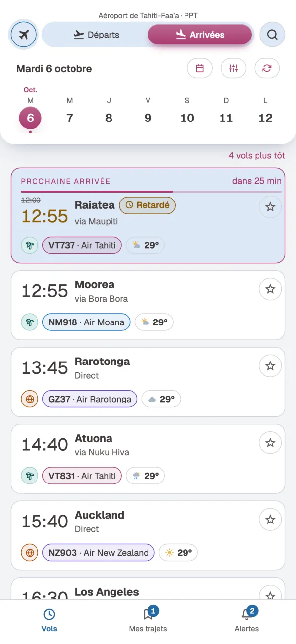Expand the Rarotonga Direct flight card
This screenshot has width=296, height=644.
148,382
